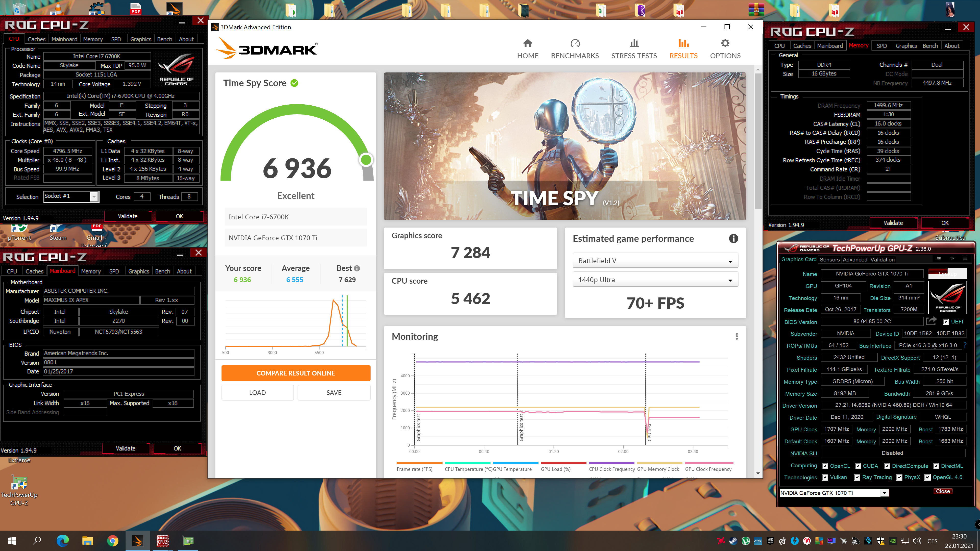This screenshot has height=551, width=980.
Task: Click COMPARE RESULT ONLINE button
Action: 296,373
